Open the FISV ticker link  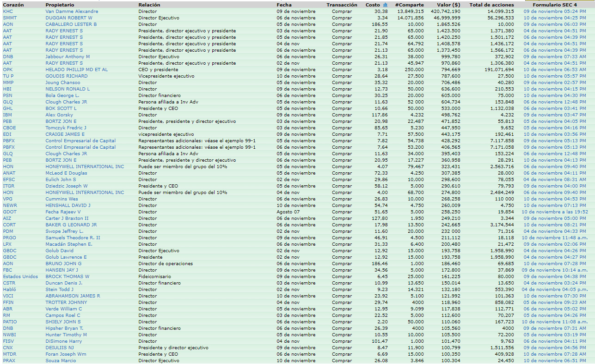[8, 341]
